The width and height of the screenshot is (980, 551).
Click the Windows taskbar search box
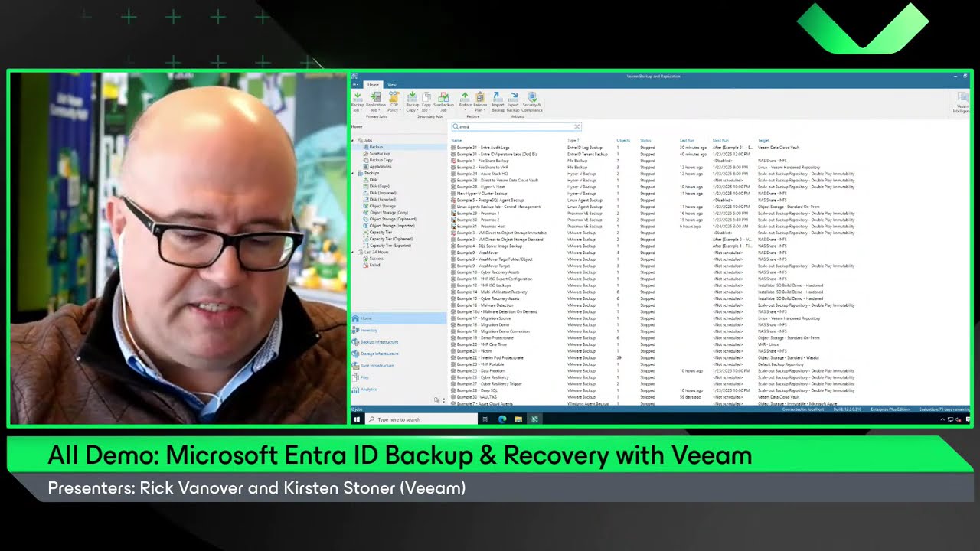(x=420, y=419)
